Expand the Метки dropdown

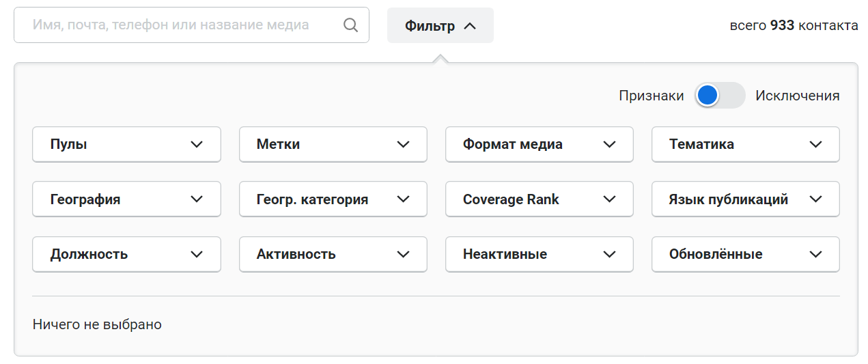(333, 144)
